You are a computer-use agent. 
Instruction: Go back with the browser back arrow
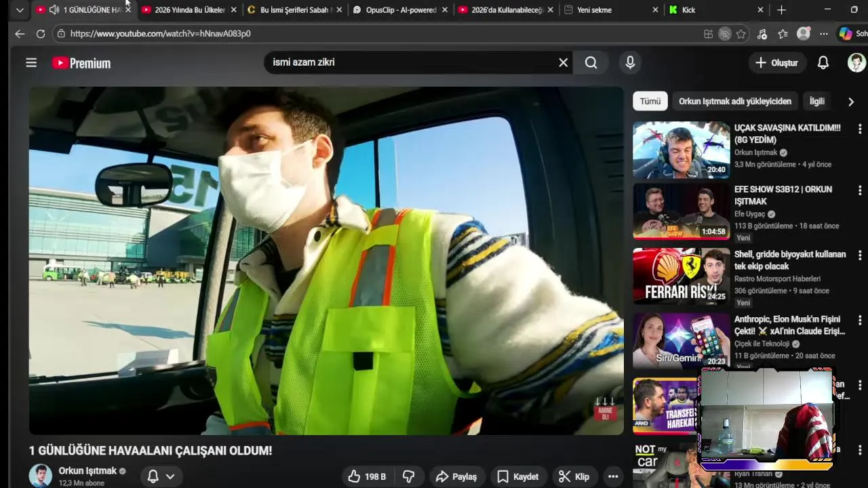pyautogui.click(x=20, y=33)
